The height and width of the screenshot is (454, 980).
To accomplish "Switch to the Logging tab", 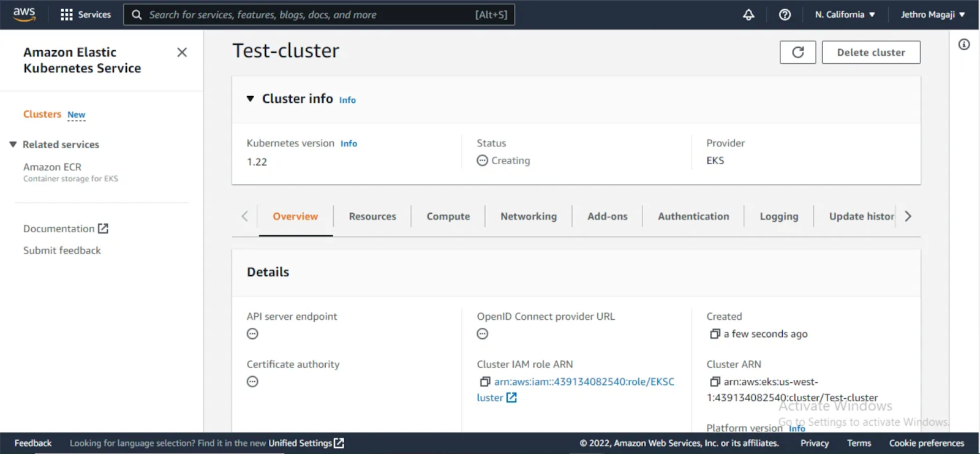I will (779, 216).
